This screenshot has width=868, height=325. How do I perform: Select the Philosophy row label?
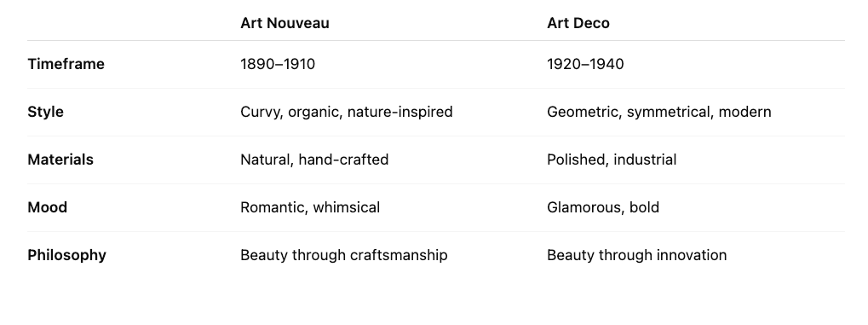coord(67,256)
